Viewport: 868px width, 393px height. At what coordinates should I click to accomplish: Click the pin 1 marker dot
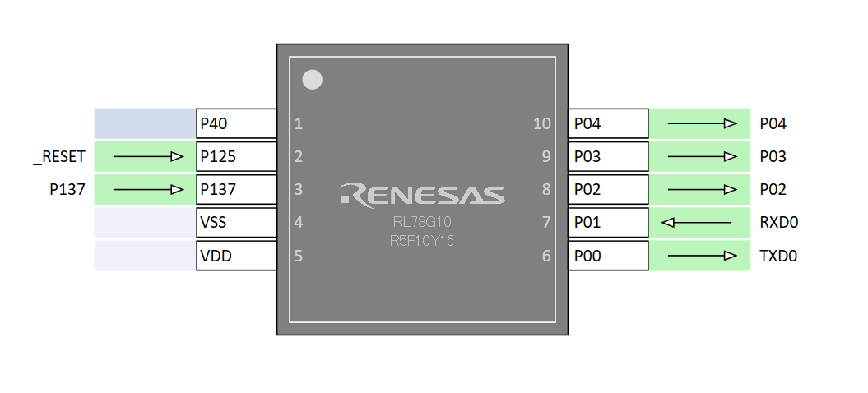pyautogui.click(x=312, y=80)
